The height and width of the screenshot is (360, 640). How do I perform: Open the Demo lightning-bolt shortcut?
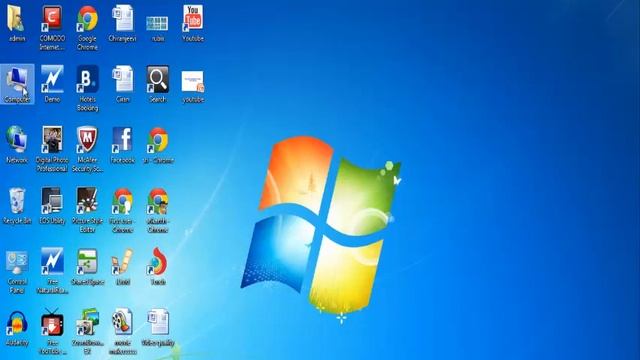(52, 80)
